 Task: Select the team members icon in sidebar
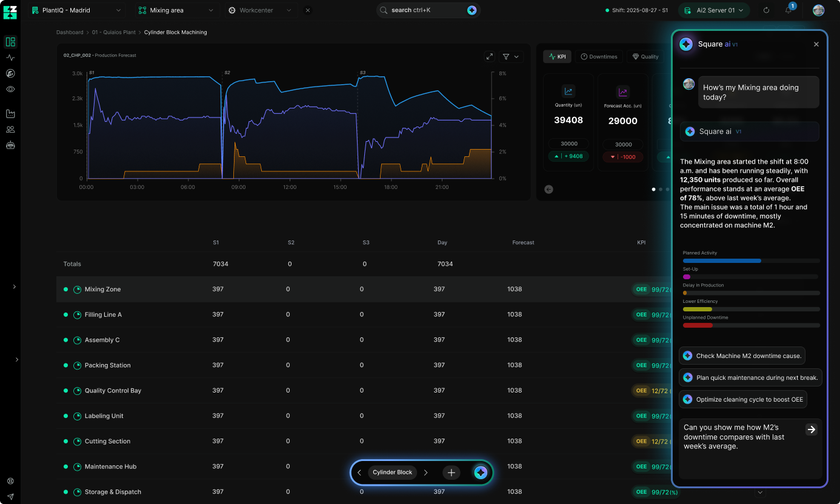coord(10,129)
